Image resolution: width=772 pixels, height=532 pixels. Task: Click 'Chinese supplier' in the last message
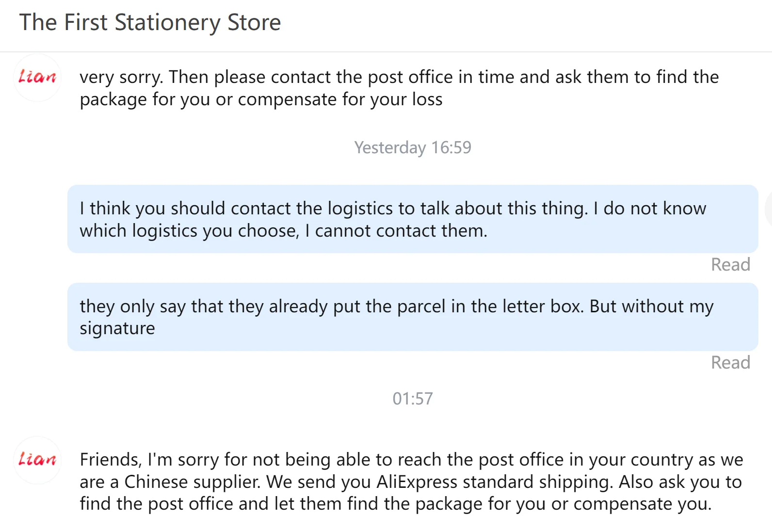pos(192,482)
